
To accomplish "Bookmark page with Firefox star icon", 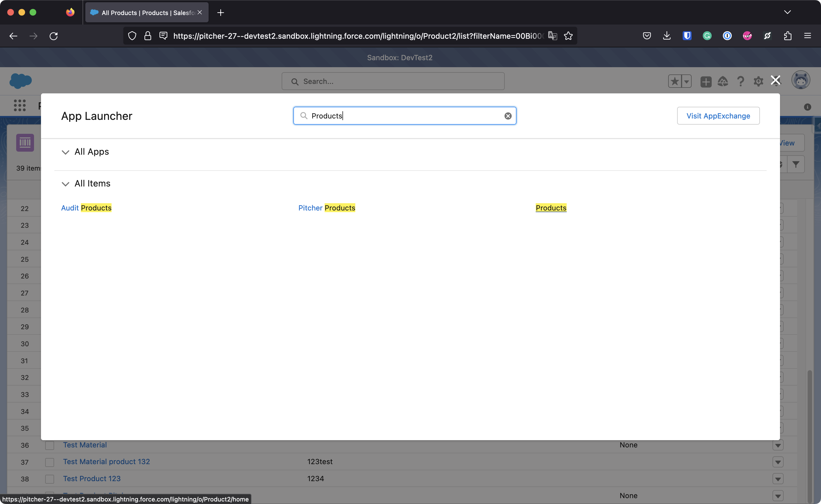I will click(x=568, y=36).
